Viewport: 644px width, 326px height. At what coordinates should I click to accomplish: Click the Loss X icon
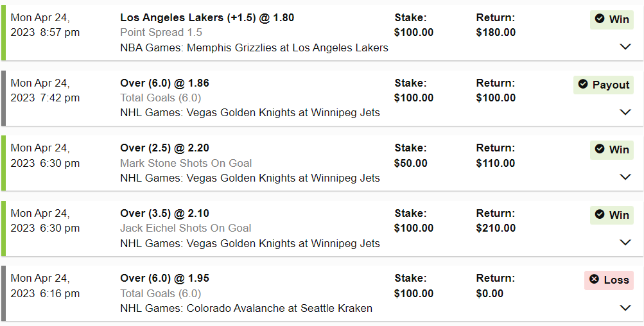[x=594, y=280]
